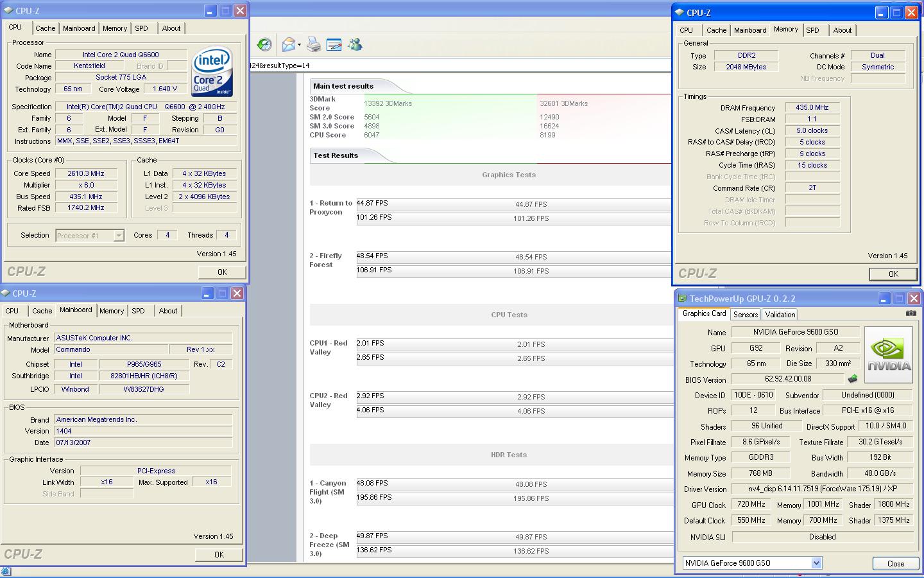Open About tab in the CPU-Z processor window
Screen dimensions: 924x578
click(x=171, y=28)
